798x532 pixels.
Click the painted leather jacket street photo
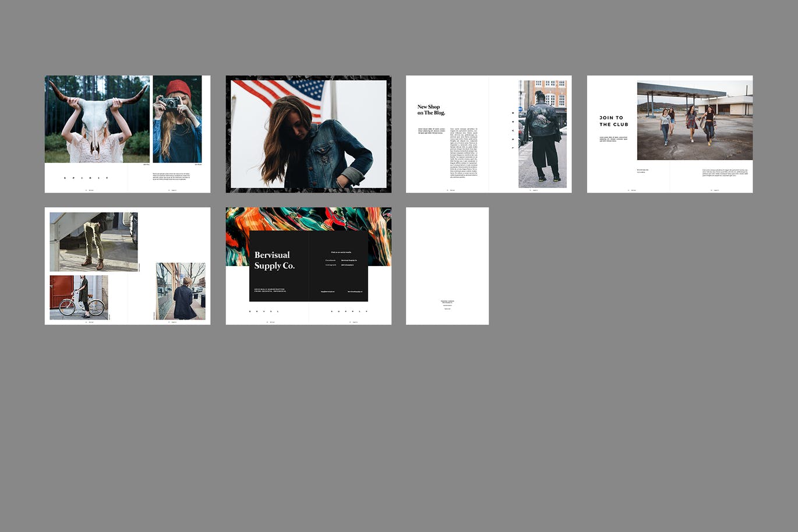click(x=542, y=134)
